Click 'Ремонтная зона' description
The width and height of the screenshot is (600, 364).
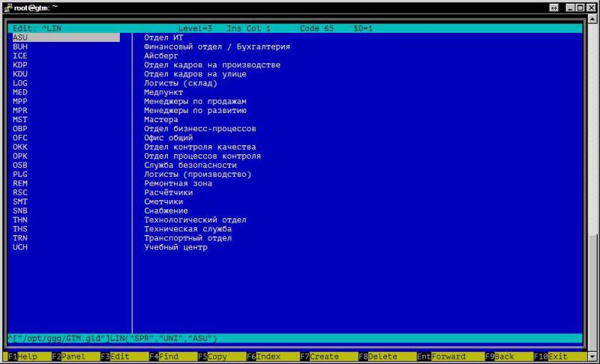(x=178, y=183)
